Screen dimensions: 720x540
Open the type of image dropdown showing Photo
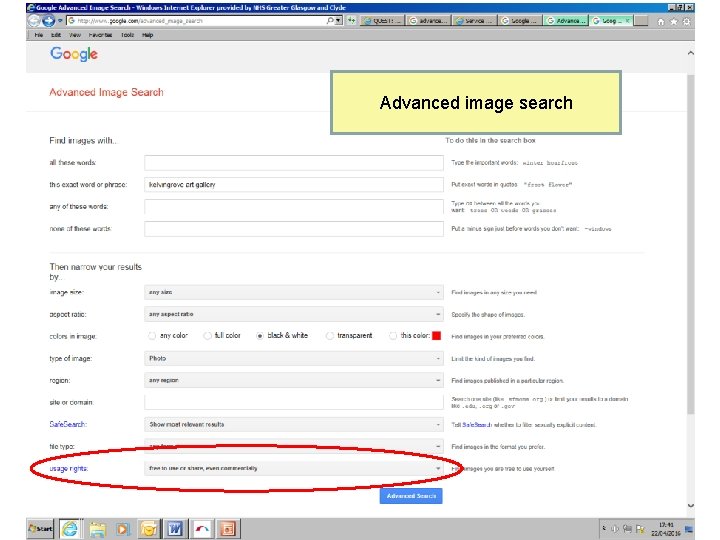click(294, 358)
